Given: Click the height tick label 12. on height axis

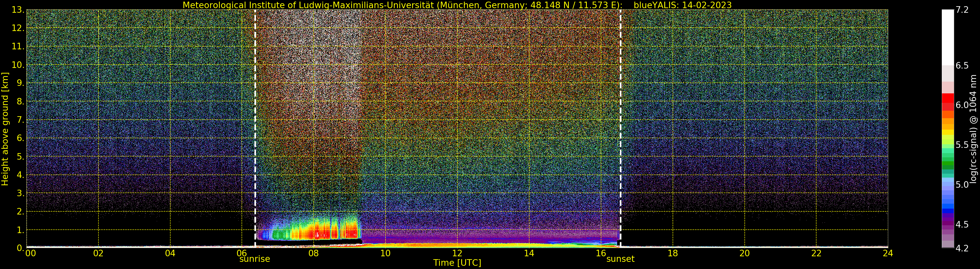Looking at the screenshot, I should point(18,28).
